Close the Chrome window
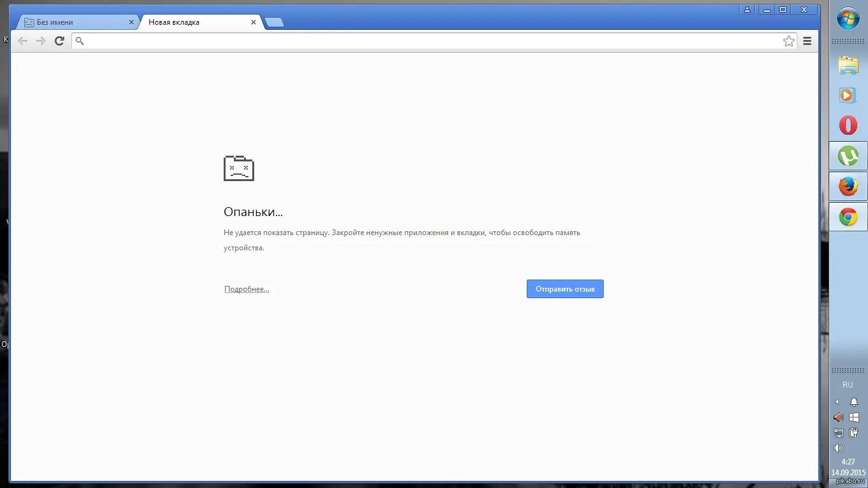The height and width of the screenshot is (488, 868). click(804, 10)
